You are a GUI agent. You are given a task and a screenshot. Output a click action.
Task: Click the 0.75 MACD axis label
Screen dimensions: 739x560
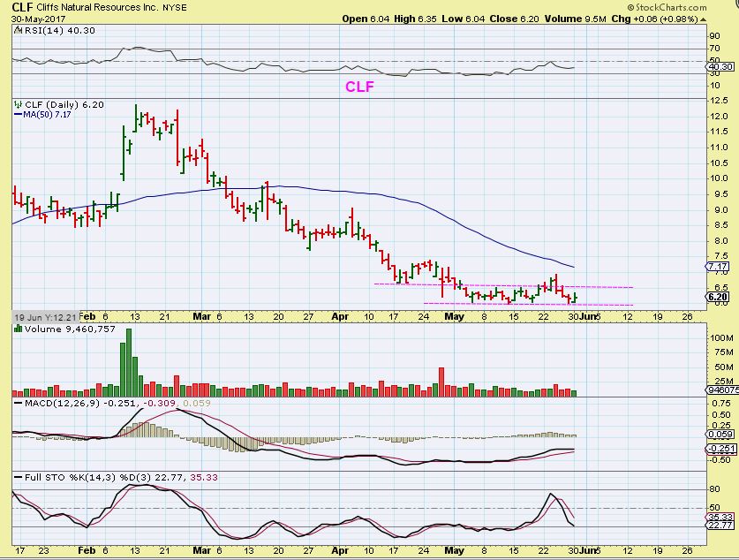721,403
